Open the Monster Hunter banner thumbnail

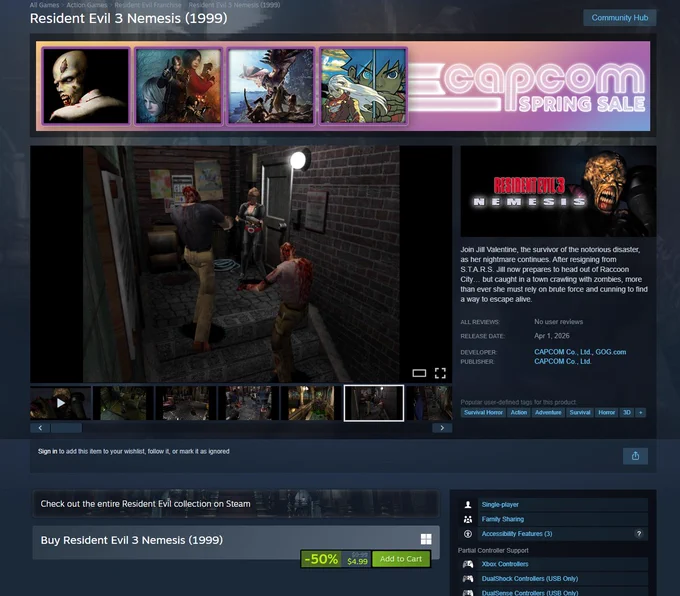[271, 86]
